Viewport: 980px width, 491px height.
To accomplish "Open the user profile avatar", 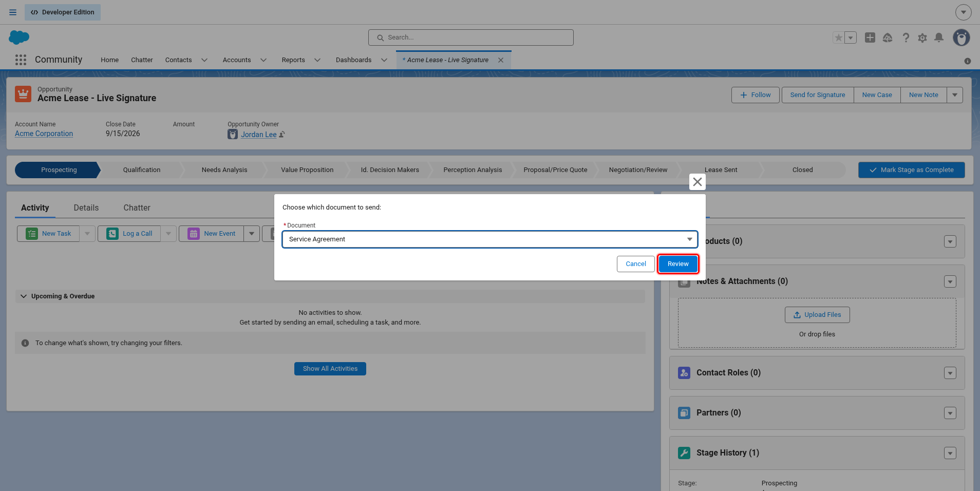I will pyautogui.click(x=962, y=37).
